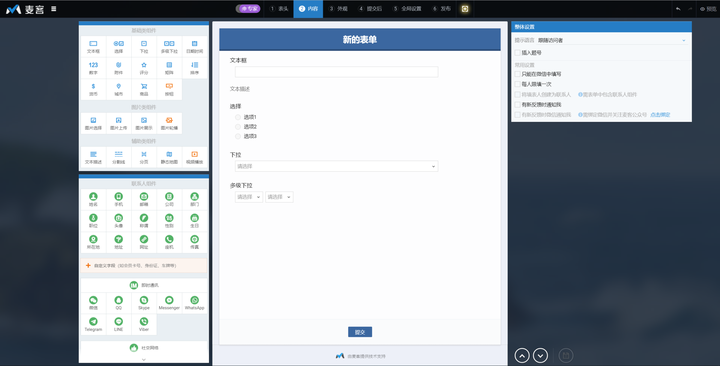Click the 提交 submit button in the form

point(360,332)
